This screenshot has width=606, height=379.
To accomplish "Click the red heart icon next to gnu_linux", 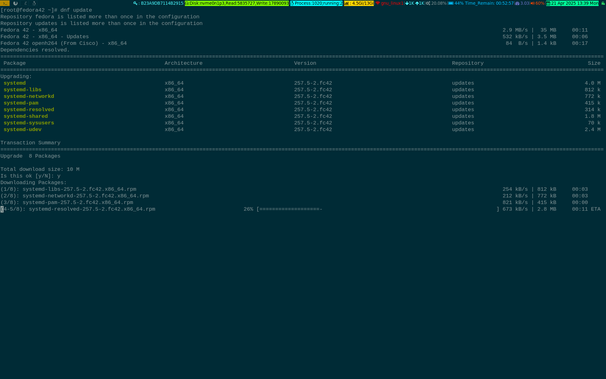I will pos(378,3).
